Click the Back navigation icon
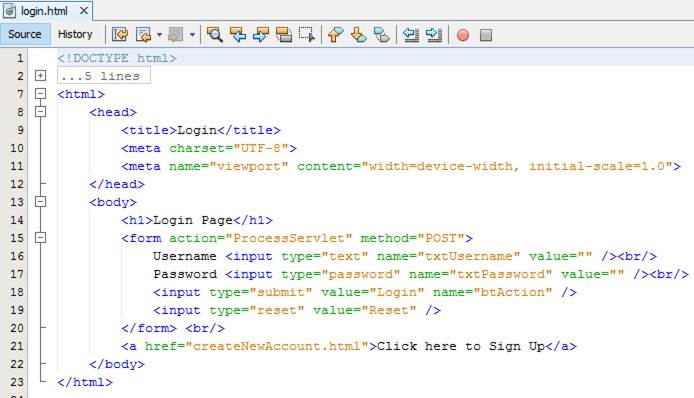 [x=143, y=35]
